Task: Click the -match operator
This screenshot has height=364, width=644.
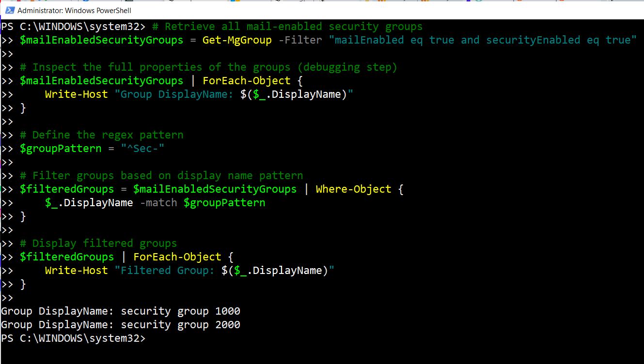Action: pyautogui.click(x=158, y=203)
